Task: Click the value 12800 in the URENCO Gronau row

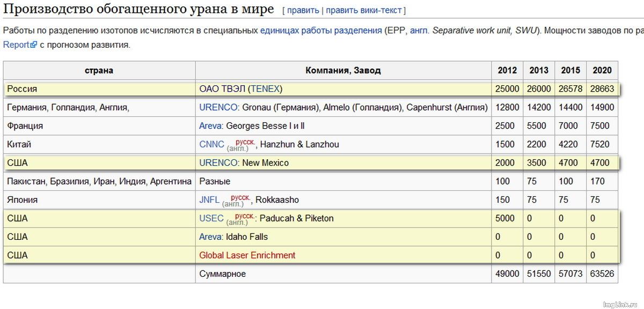Action: click(508, 107)
